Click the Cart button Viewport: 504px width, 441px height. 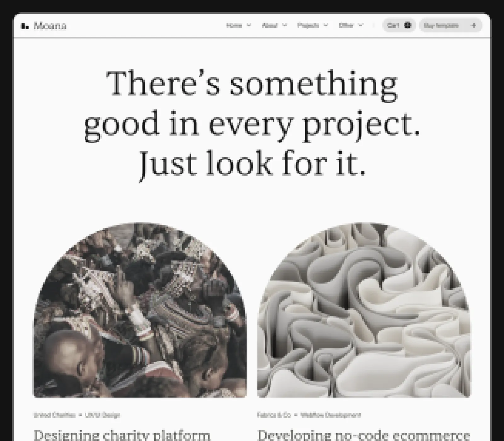tap(399, 25)
